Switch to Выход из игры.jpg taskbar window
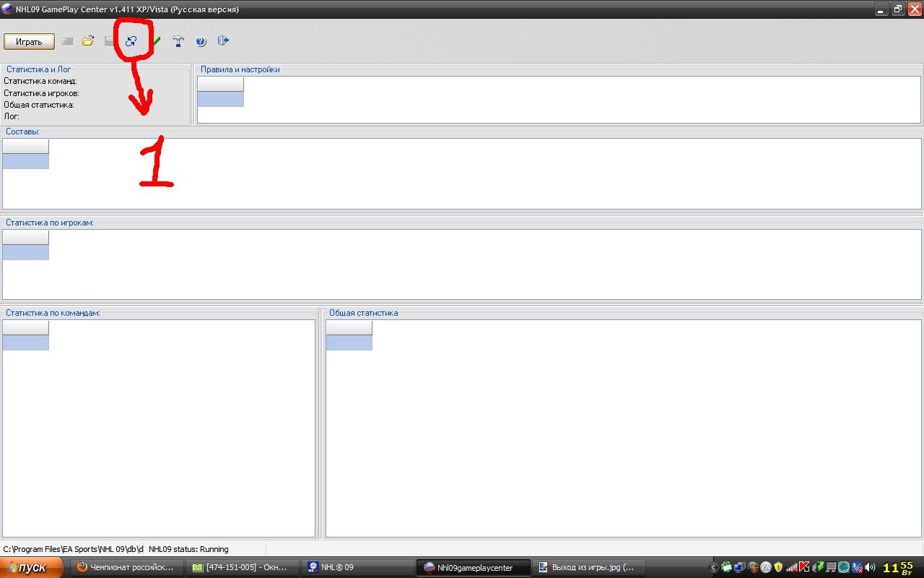Screen dimensions: 924x578 588,567
